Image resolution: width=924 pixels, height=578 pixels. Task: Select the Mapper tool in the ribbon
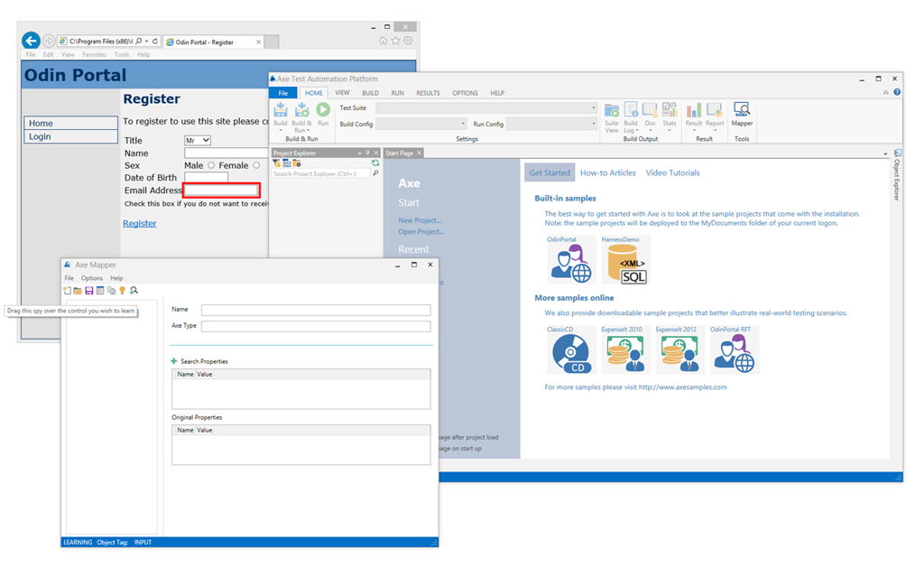[742, 110]
